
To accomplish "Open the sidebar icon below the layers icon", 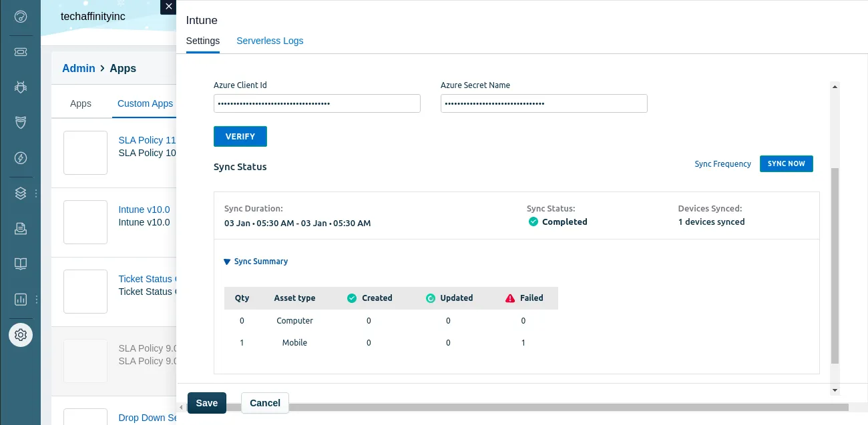I will 20,228.
